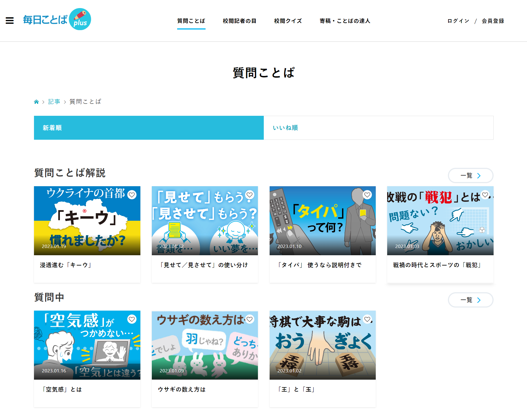Click the 会員登録 link
Viewport: 527px width, 420px height.
[x=492, y=21]
